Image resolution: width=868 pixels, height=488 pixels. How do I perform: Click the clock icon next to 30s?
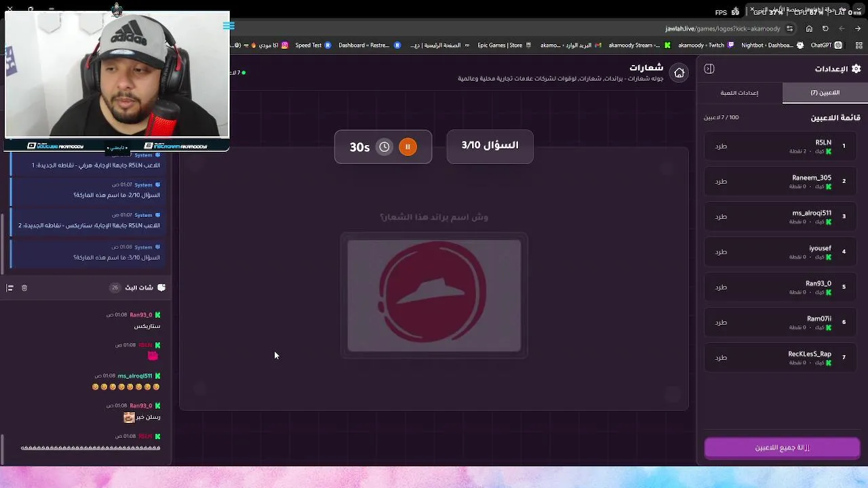pyautogui.click(x=384, y=147)
